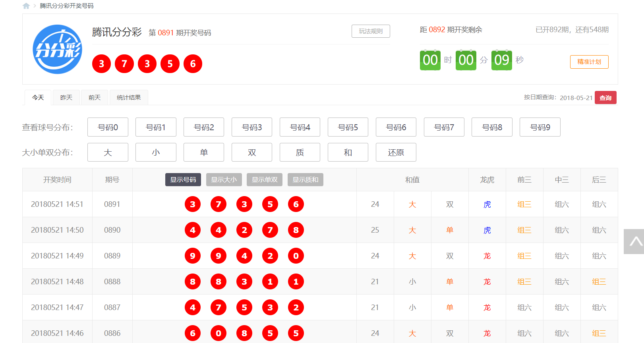Viewport: 644px width, 343px height.
Task: Click the 腾讯分分彩开奖号码 breadcrumb text
Action: click(67, 6)
